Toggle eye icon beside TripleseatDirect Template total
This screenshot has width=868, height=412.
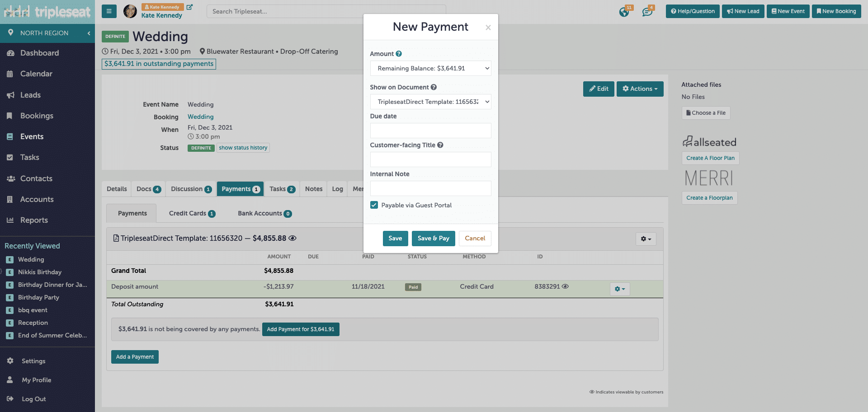(292, 238)
